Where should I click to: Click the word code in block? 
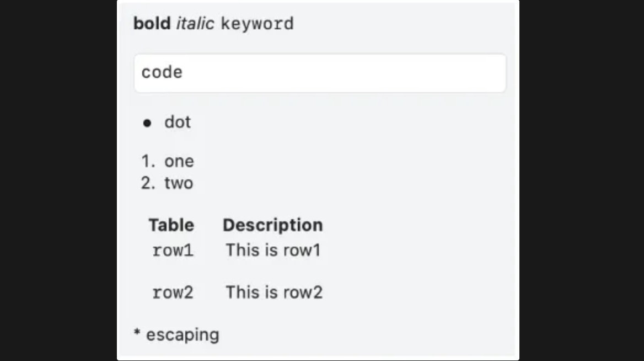[x=162, y=73]
